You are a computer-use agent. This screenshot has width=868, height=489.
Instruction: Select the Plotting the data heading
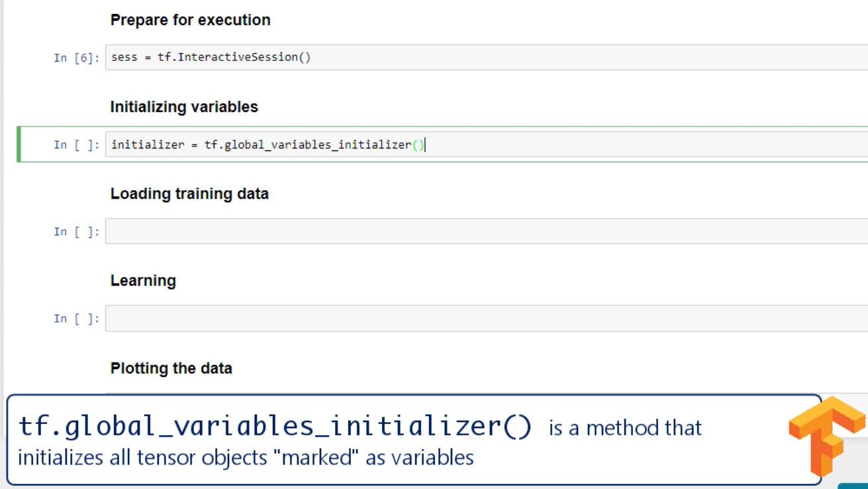(x=171, y=368)
